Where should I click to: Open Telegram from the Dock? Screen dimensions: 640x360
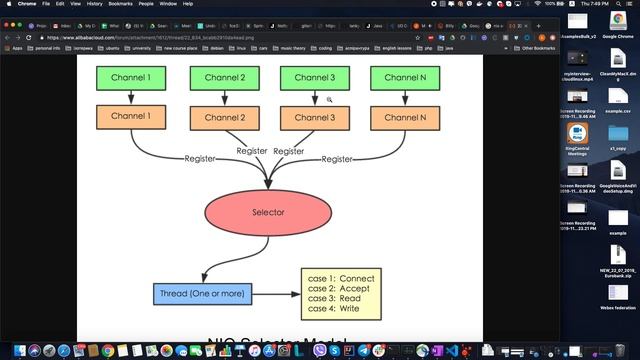click(364, 351)
